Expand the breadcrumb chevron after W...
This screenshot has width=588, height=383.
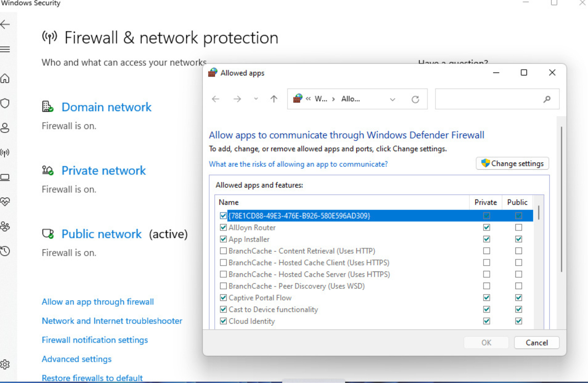tap(333, 99)
